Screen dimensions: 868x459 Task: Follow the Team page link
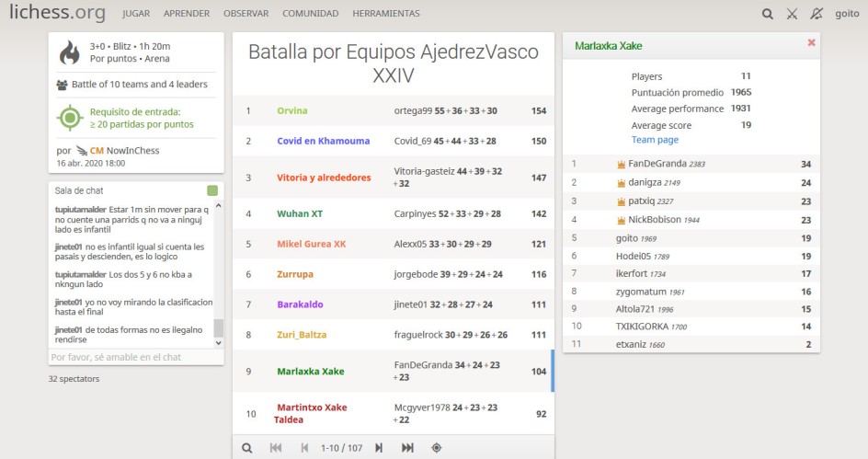pos(655,140)
